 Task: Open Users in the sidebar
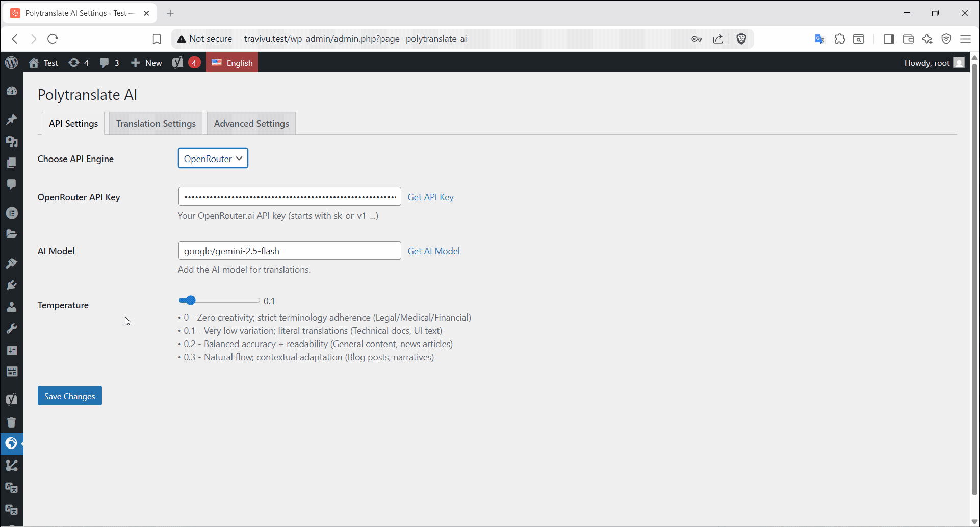coord(12,307)
